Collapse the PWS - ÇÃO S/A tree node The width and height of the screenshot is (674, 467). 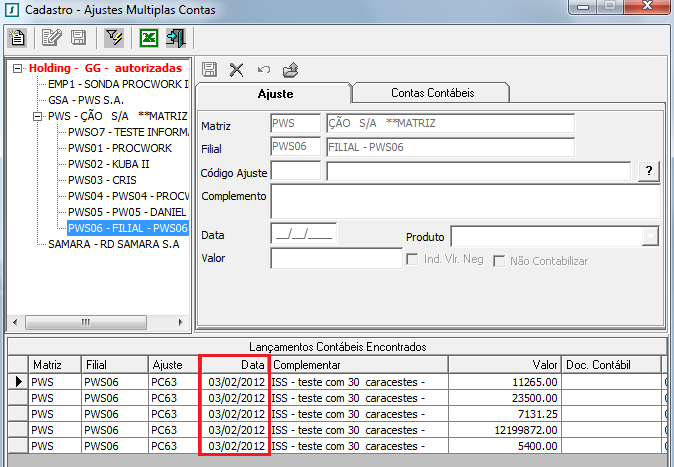pyautogui.click(x=39, y=116)
